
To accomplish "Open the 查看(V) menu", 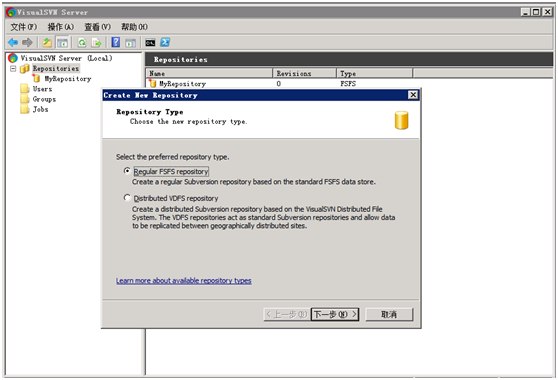I will click(98, 27).
